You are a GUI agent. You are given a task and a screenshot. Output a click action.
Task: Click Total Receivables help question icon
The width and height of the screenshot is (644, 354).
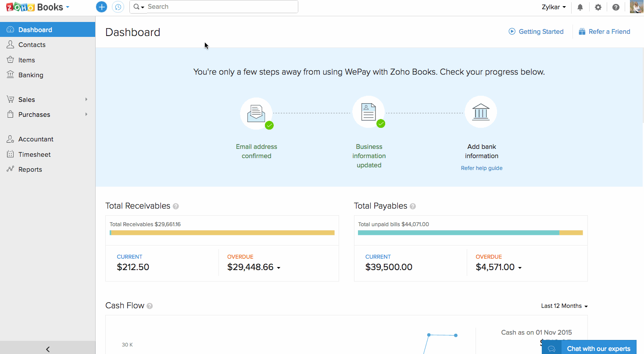(176, 206)
